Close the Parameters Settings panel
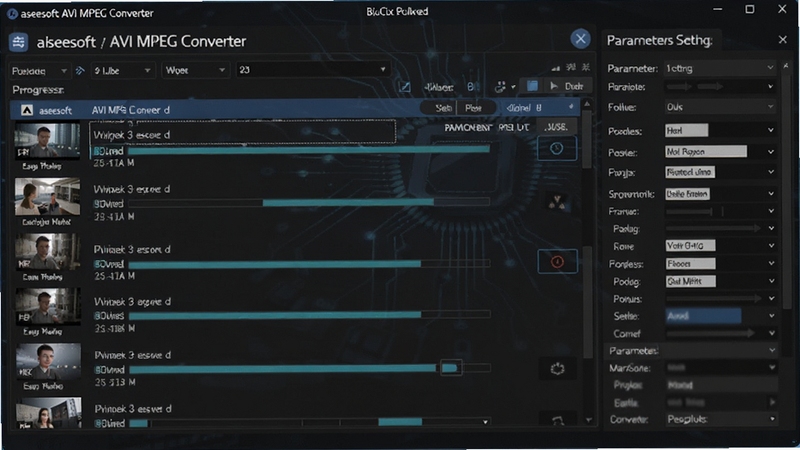 783,40
